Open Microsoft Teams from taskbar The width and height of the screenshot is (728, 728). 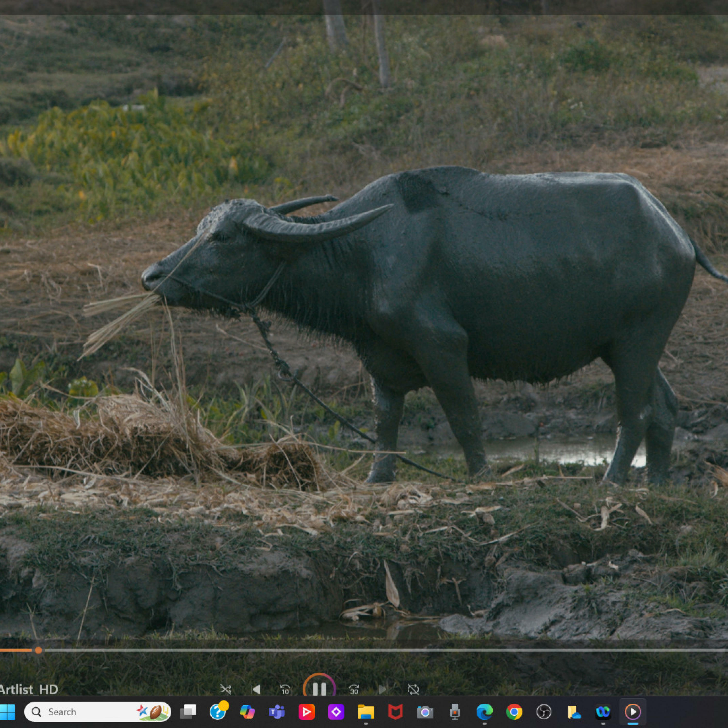pyautogui.click(x=277, y=712)
